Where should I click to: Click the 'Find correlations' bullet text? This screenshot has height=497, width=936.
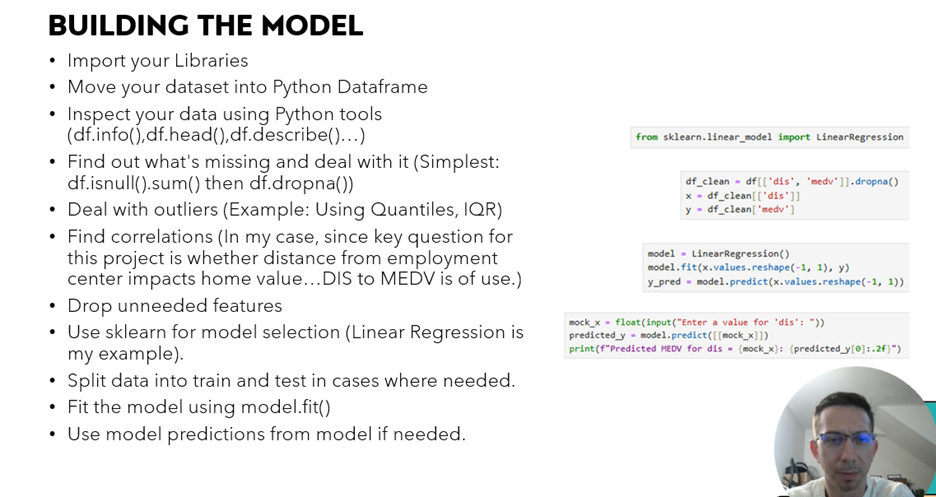pos(294,257)
